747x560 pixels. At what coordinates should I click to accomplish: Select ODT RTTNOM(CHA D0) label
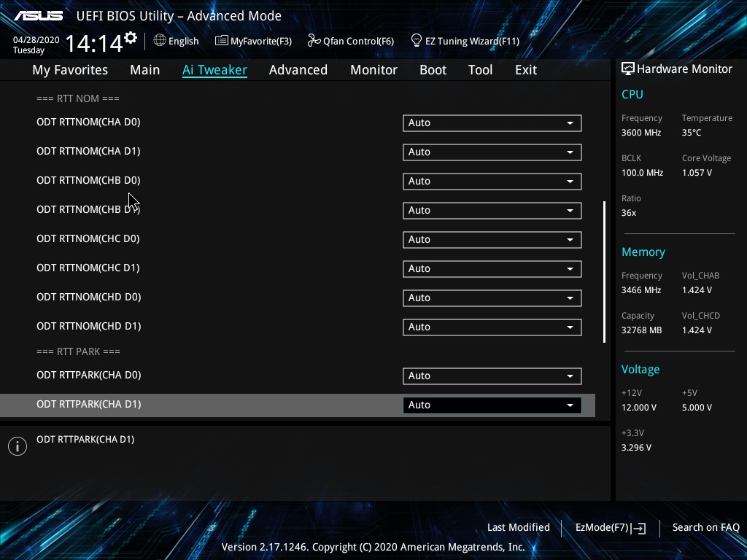(88, 122)
